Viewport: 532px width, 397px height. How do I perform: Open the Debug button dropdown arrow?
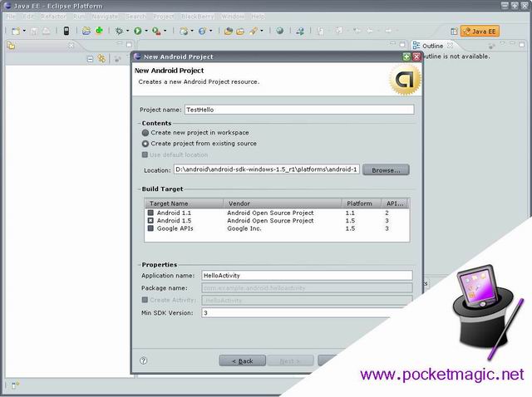click(127, 31)
